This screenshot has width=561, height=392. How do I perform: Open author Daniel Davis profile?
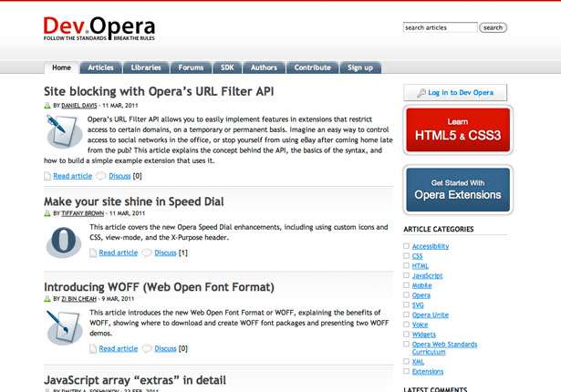coord(79,106)
